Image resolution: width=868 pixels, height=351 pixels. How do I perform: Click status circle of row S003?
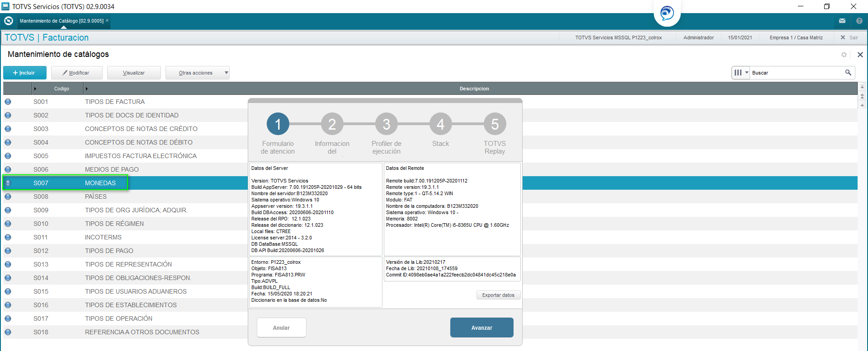point(8,129)
